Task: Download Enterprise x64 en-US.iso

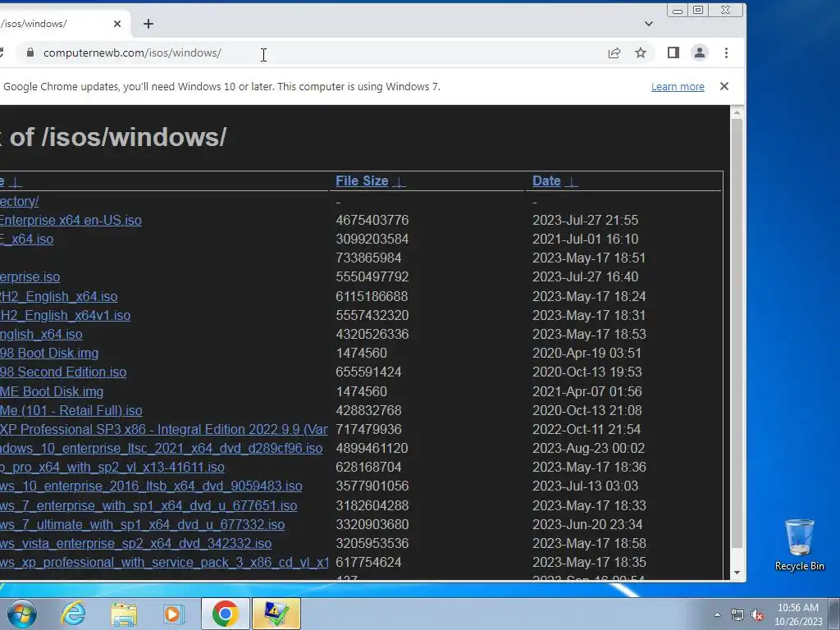Action: pos(71,220)
